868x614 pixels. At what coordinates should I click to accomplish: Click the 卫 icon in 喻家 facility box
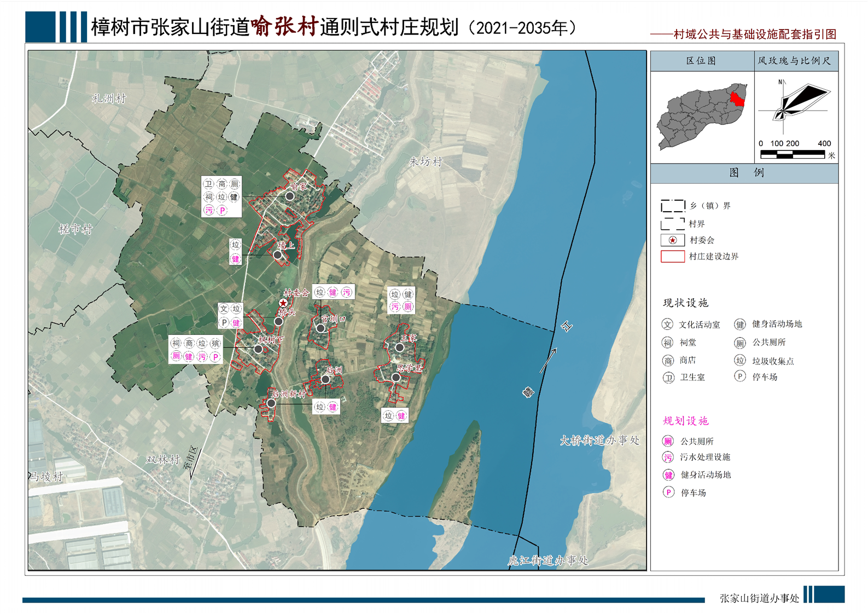(208, 184)
